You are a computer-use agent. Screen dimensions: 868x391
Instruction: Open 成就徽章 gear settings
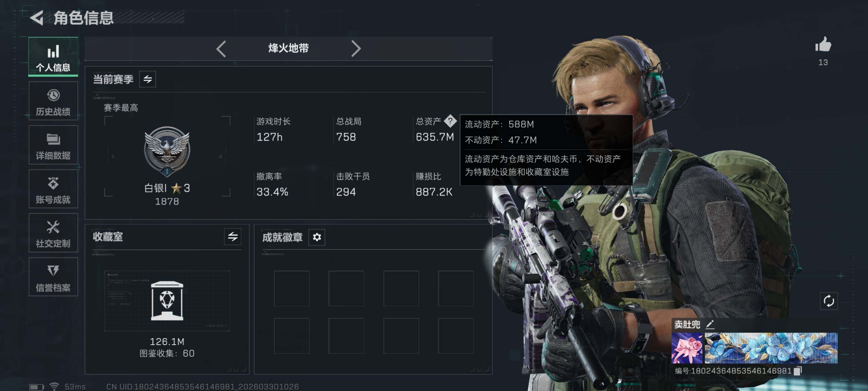click(317, 237)
